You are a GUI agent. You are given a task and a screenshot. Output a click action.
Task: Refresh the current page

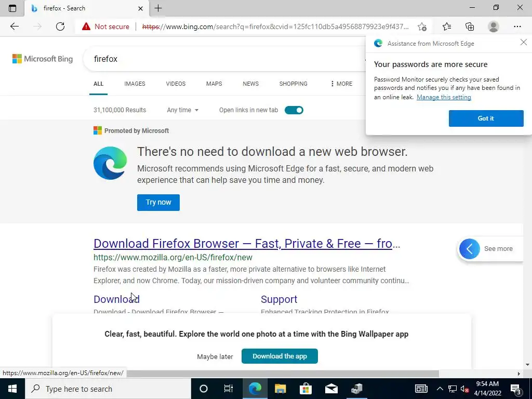pos(60,26)
